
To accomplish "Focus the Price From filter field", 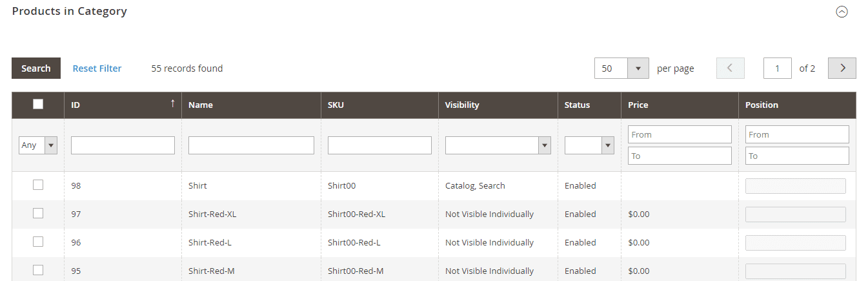I will tap(680, 134).
